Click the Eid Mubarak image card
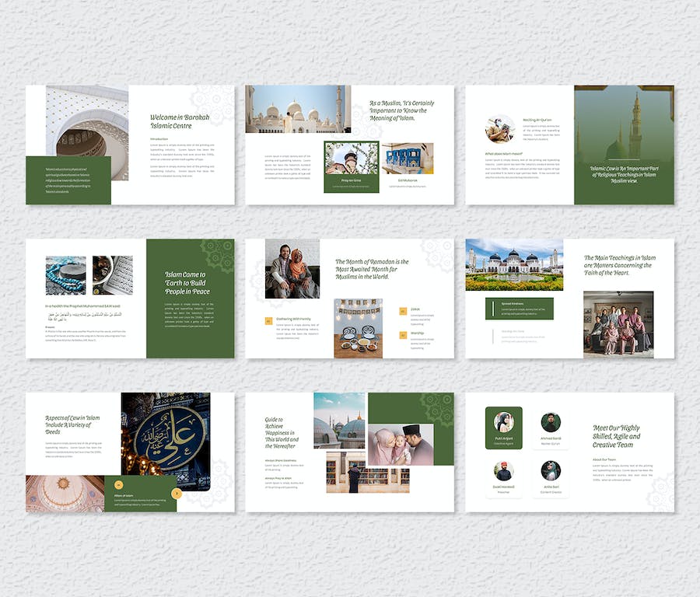700x597 pixels. 408,163
